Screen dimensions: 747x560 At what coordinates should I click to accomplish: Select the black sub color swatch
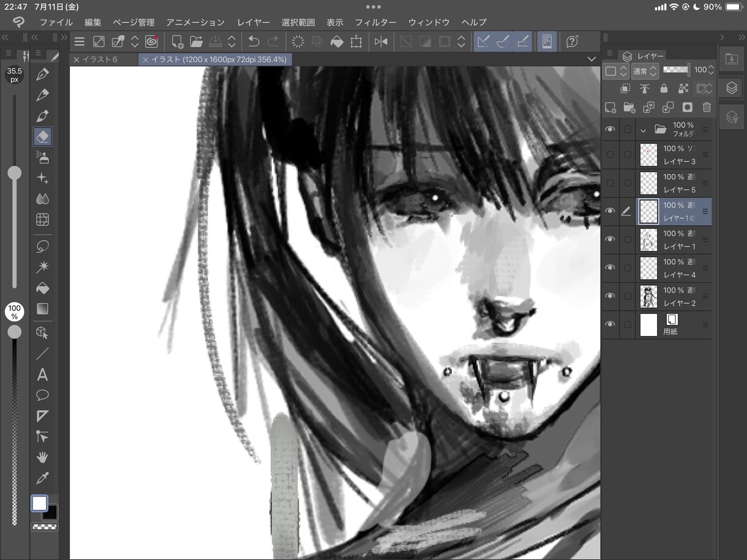(50, 512)
